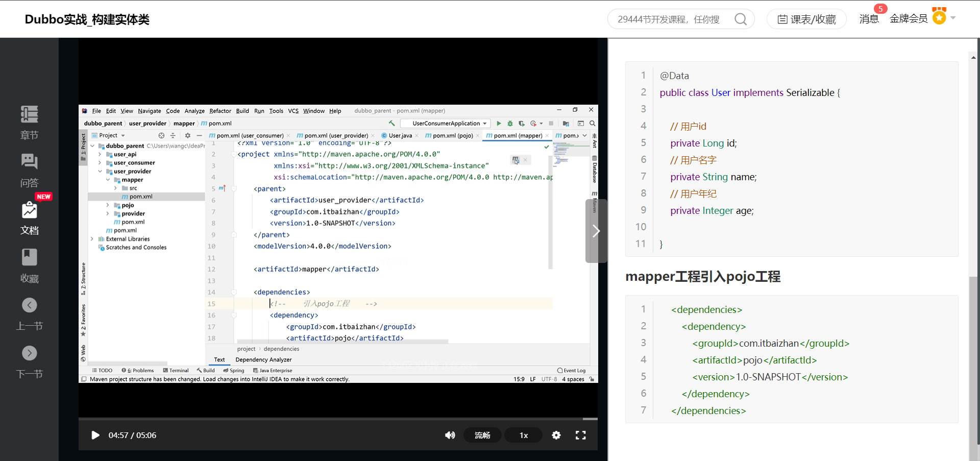The image size is (980, 461).
Task: Click the IDE Build hammer icon
Action: (x=392, y=124)
